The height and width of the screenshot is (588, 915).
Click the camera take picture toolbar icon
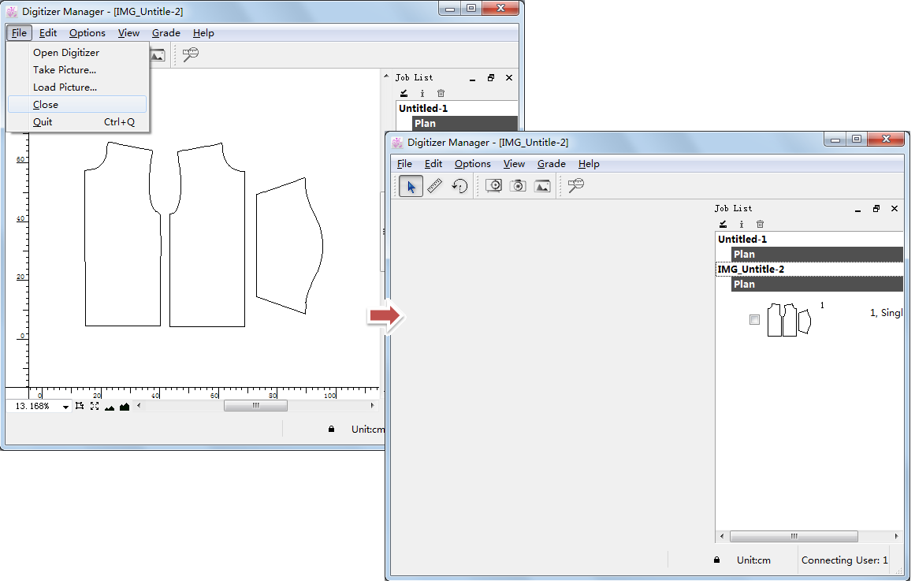[x=518, y=186]
